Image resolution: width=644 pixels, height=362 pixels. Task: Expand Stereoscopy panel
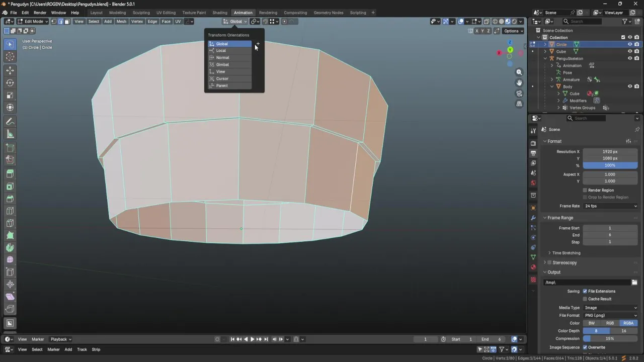click(545, 262)
